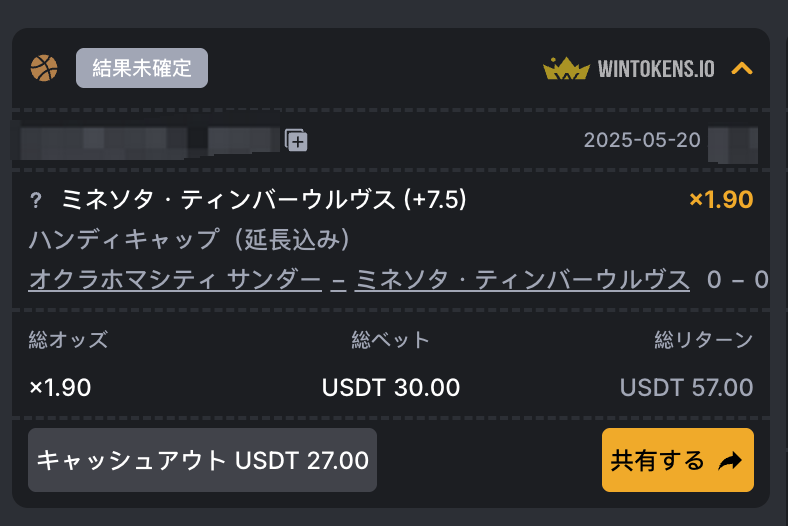This screenshot has width=788, height=526.
Task: Click the basketball sport icon
Action: [44, 68]
